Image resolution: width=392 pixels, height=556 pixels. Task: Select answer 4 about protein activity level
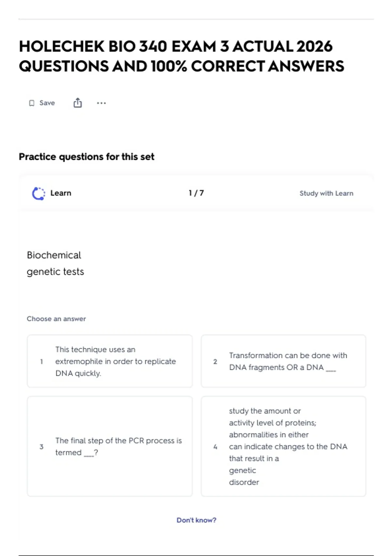click(x=284, y=446)
